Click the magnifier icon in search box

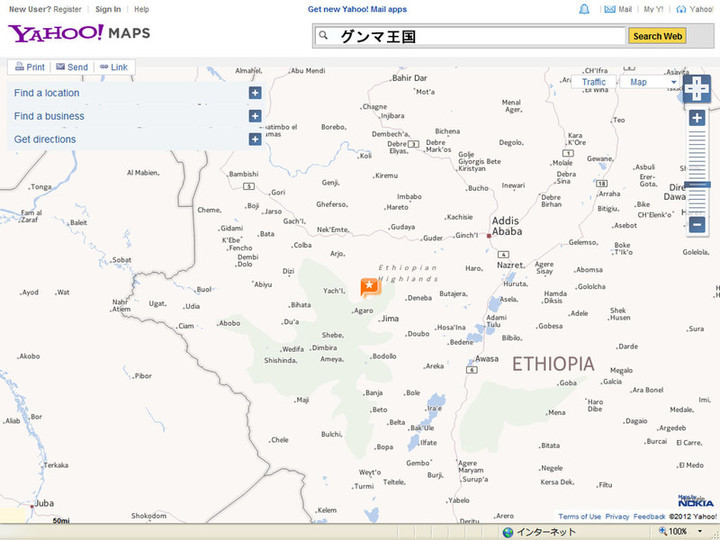tap(323, 36)
